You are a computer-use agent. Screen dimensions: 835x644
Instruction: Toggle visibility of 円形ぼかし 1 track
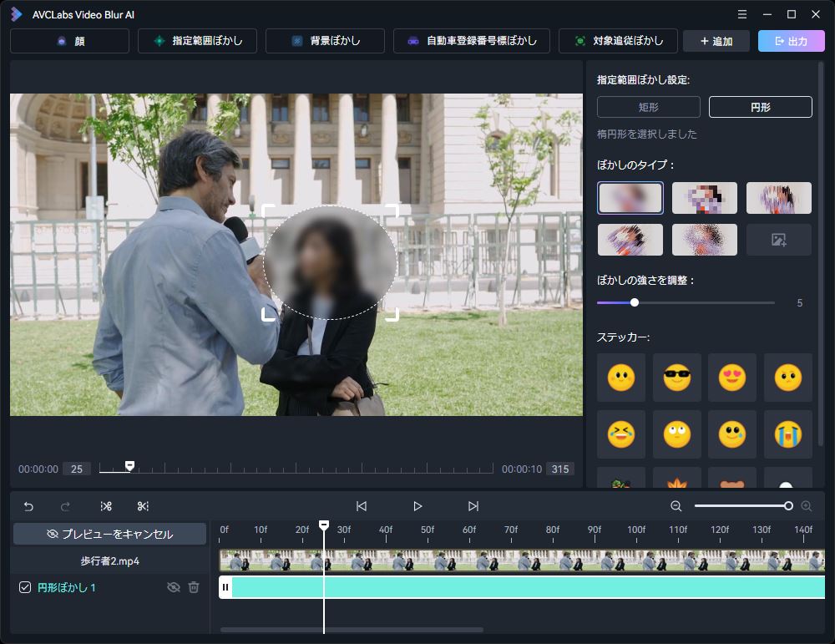click(173, 587)
